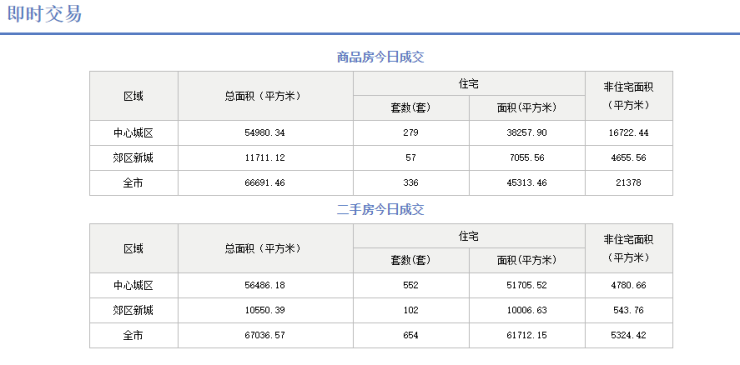The width and height of the screenshot is (740, 365).
Task: Click the 即时交易 page heading
Action: (44, 14)
